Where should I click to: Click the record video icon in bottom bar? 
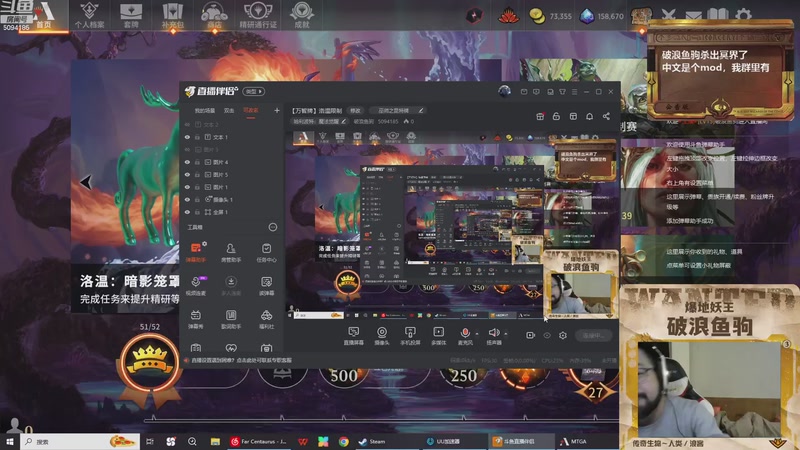(x=531, y=335)
